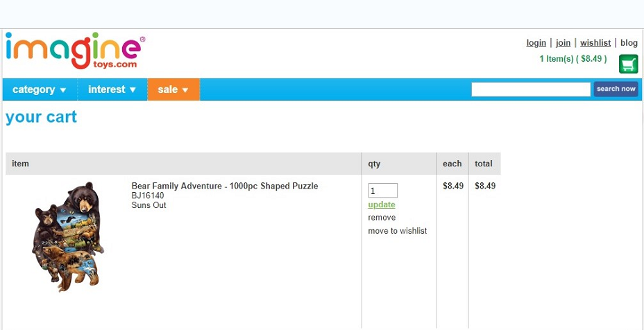Click the Suns Out brand text

tap(149, 205)
